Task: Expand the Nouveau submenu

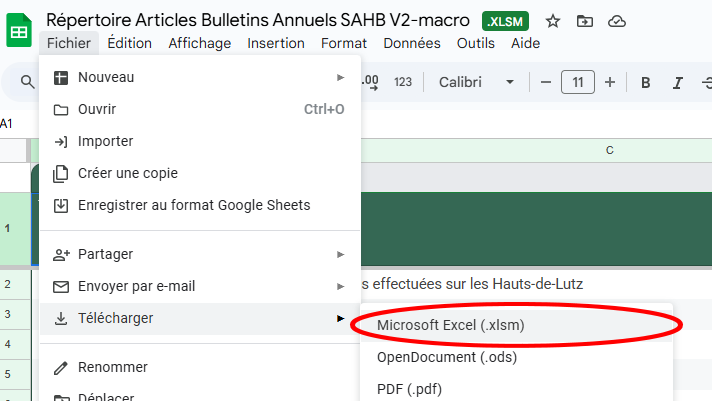Action: pyautogui.click(x=200, y=77)
